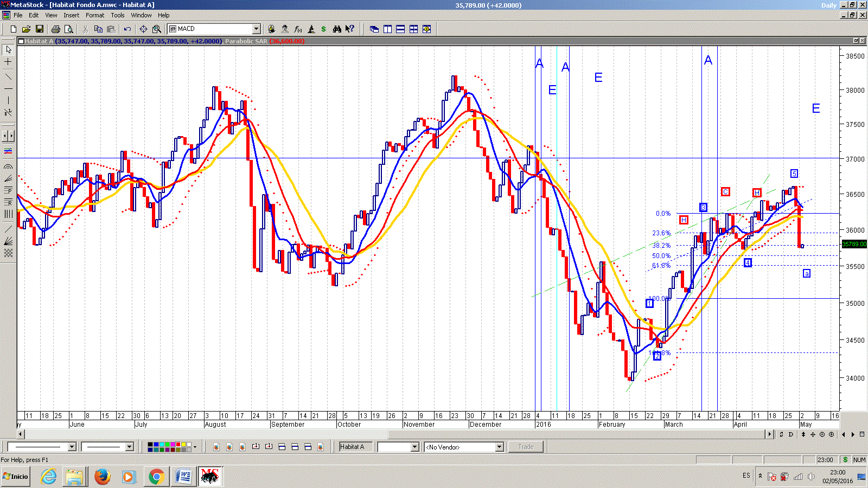The image size is (868, 488).
Task: Choose the vertical line tool
Action: click(8, 100)
